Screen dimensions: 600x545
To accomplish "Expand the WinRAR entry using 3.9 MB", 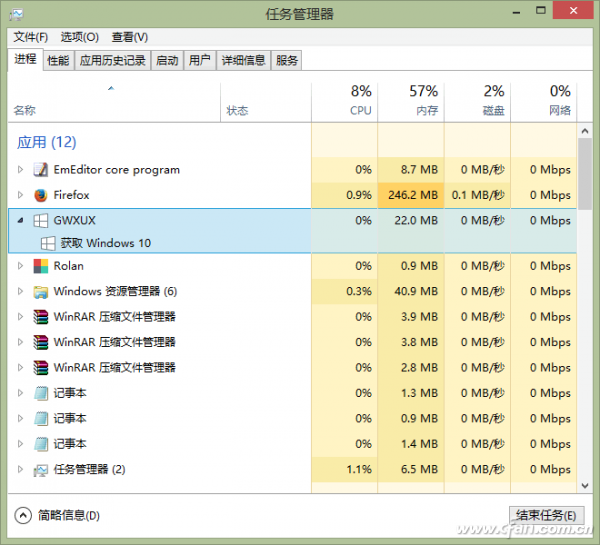I will tap(20, 317).
